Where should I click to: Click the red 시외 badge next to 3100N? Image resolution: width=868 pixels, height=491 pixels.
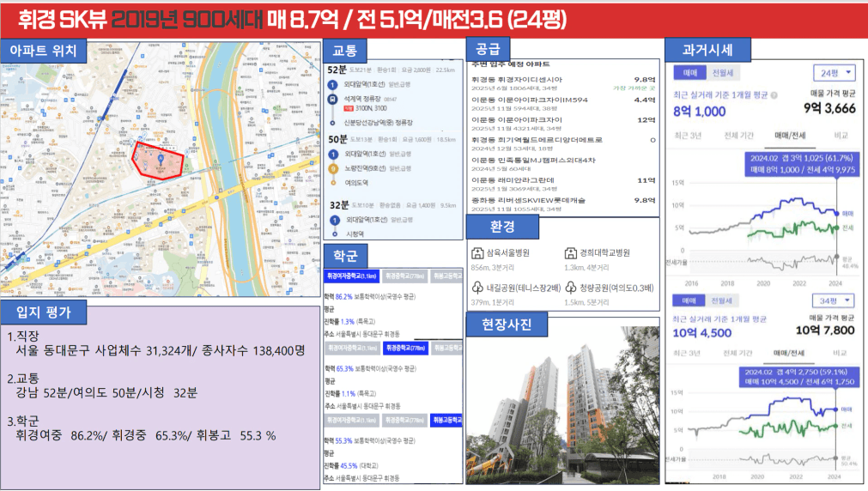tap(349, 108)
